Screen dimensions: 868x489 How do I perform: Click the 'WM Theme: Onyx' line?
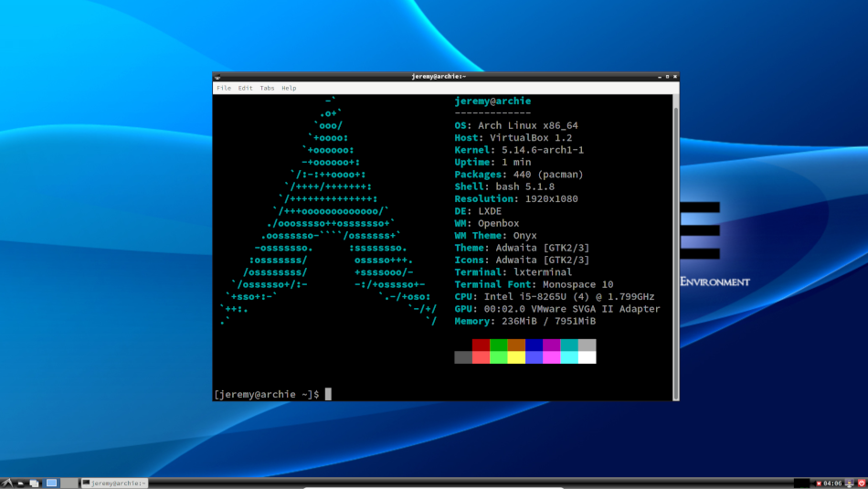[x=495, y=236]
